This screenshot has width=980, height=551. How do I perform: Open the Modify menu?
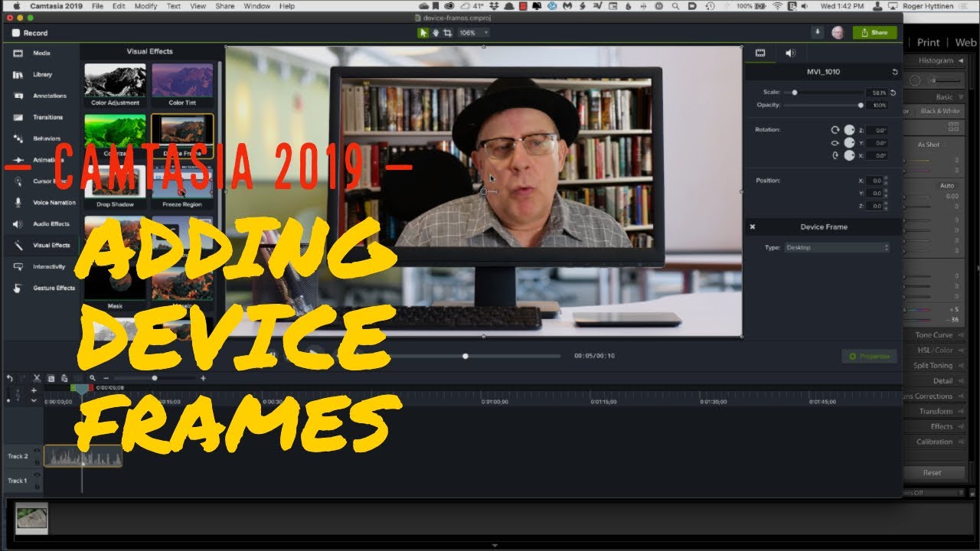(145, 6)
